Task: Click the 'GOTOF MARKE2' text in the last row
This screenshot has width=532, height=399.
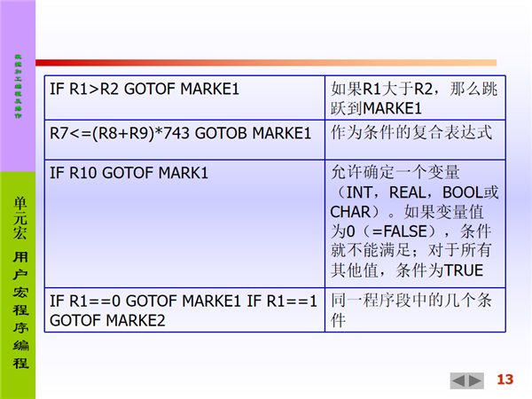Action: pos(107,319)
